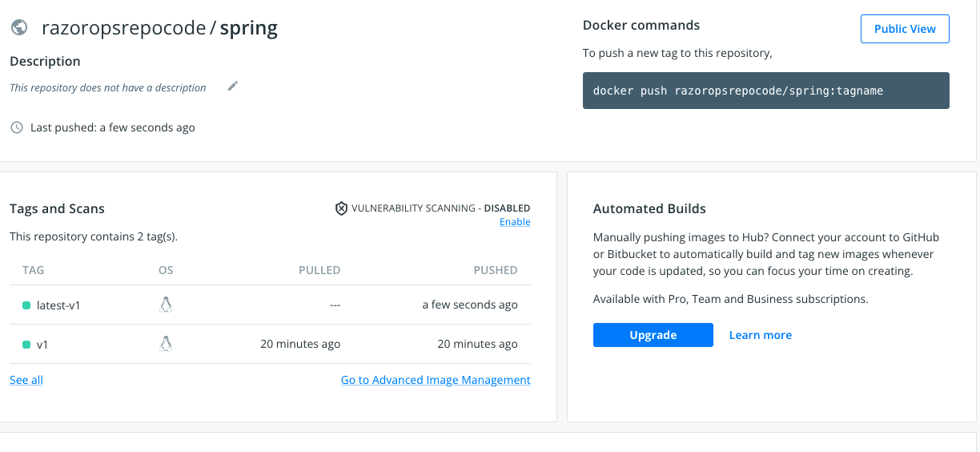Screen dimensions: 980x452
Task: Click the green status dot for v1
Action: (x=26, y=345)
